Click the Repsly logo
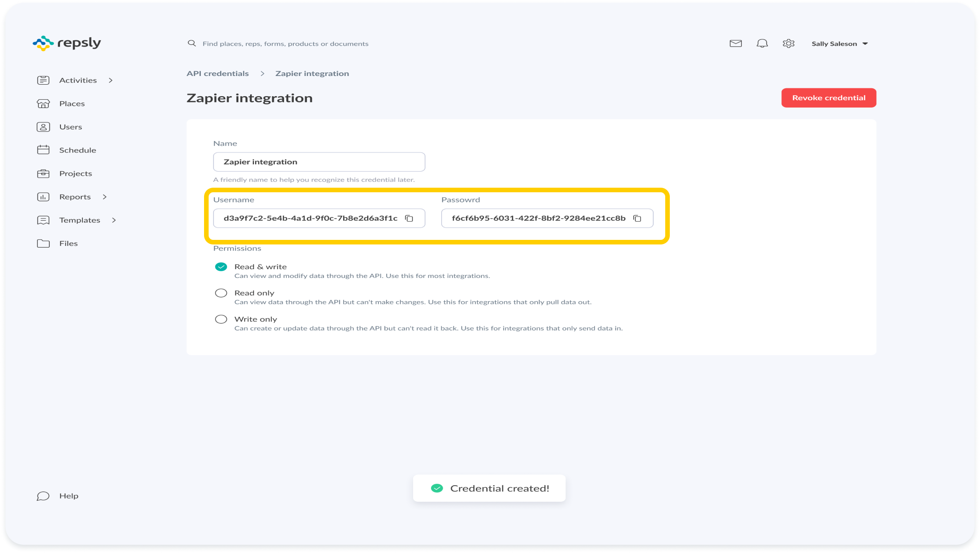This screenshot has height=553, width=980. point(67,43)
